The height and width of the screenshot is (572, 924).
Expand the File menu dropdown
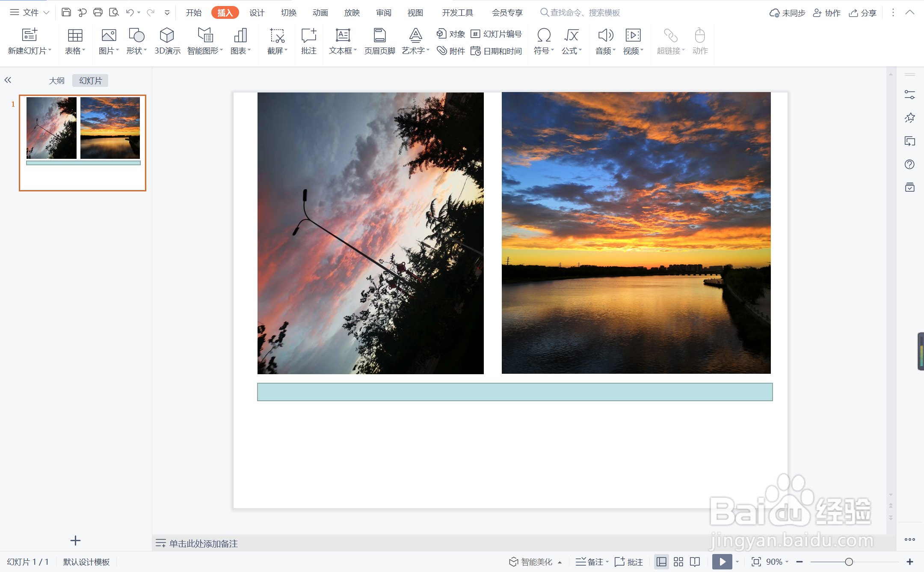click(46, 13)
